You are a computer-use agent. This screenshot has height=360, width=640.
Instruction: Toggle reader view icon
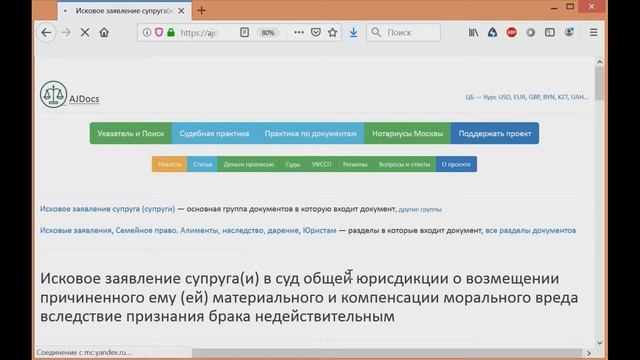(244, 32)
